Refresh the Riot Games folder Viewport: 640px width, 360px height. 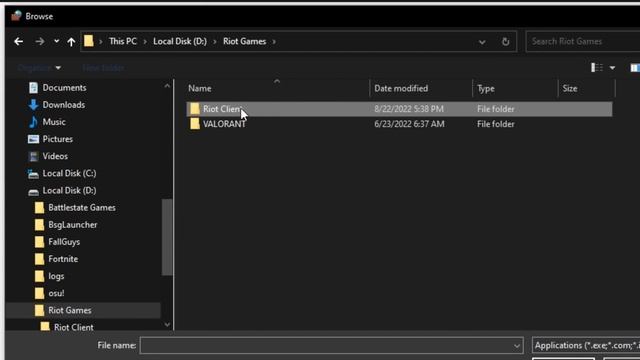click(x=505, y=41)
